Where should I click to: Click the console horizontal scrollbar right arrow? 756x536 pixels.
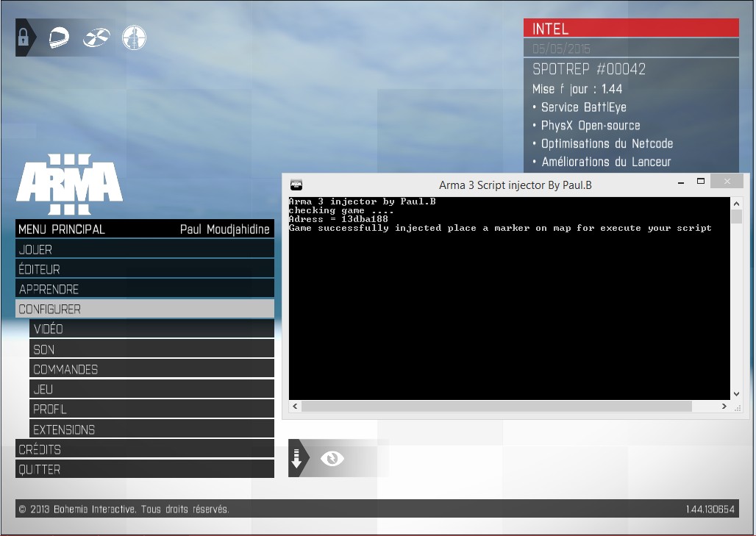(724, 407)
